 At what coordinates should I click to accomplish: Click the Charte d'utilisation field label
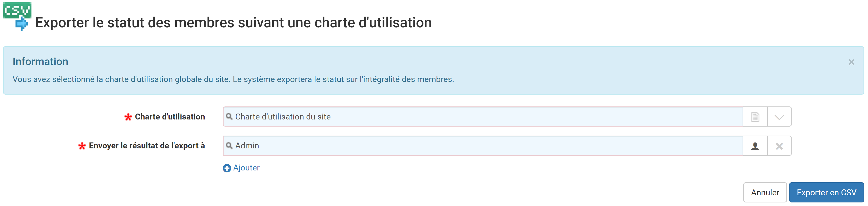[170, 117]
